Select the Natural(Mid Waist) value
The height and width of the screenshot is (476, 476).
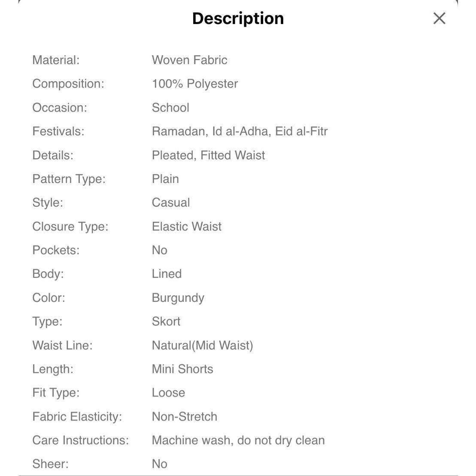point(203,345)
